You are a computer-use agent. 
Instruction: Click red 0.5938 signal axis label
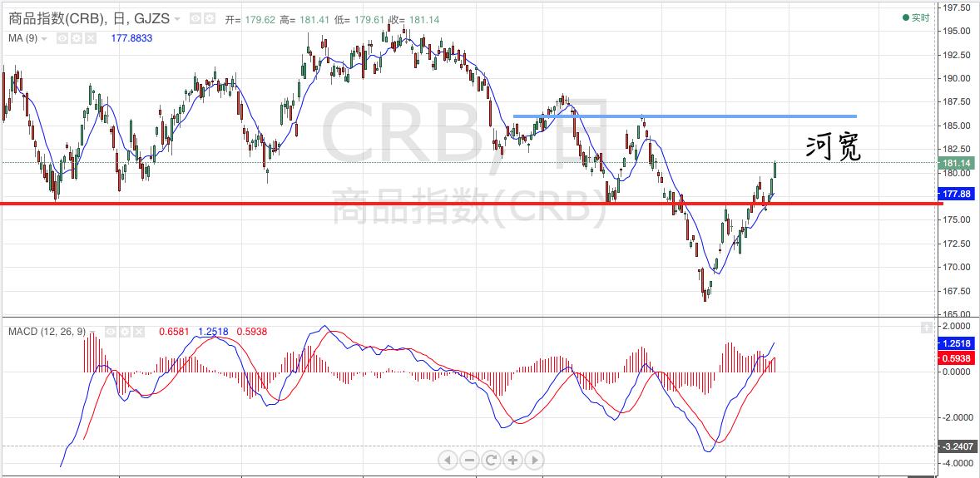(x=956, y=358)
